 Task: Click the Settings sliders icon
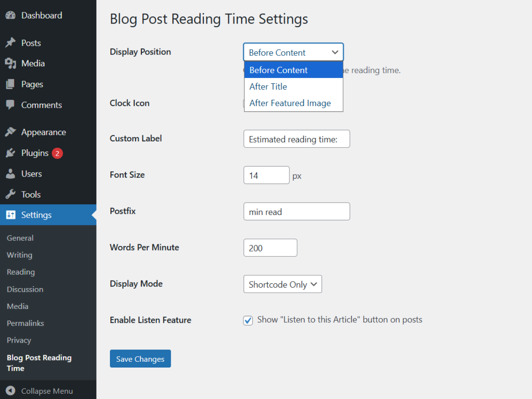pyautogui.click(x=11, y=215)
